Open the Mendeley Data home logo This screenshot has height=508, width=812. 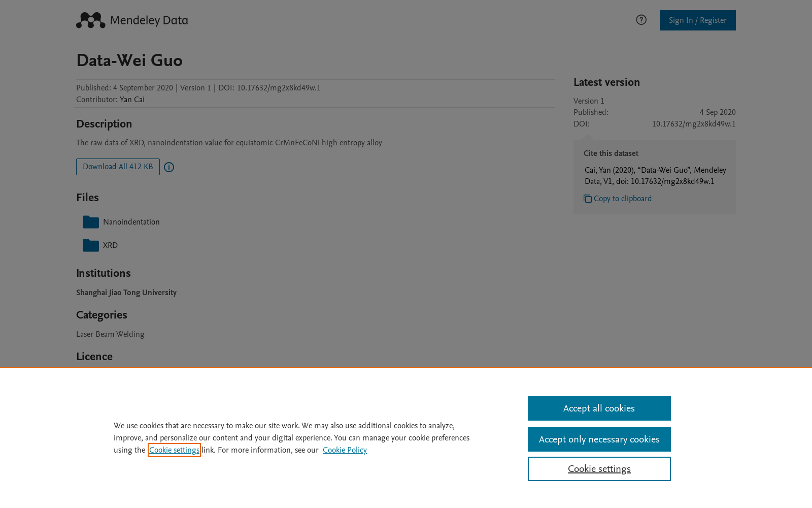[x=132, y=20]
